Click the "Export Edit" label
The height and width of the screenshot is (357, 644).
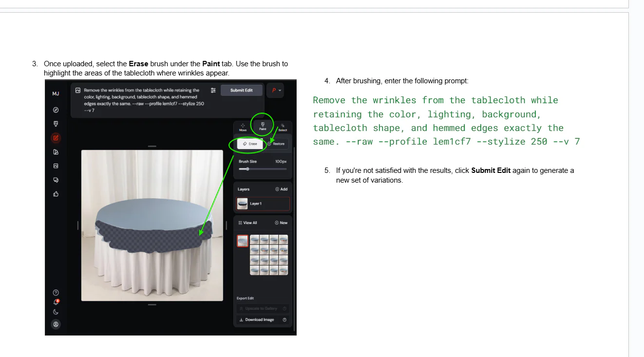click(x=246, y=298)
